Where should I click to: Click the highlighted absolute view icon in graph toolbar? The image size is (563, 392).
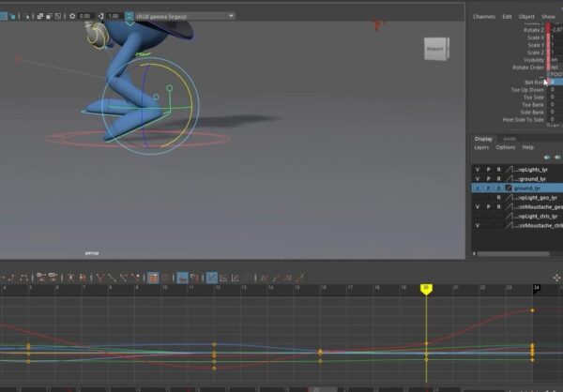coord(211,278)
